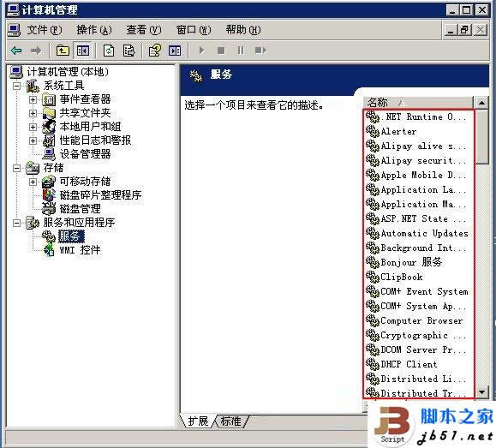
Task: Click the Pause service icon
Action: pos(241,51)
